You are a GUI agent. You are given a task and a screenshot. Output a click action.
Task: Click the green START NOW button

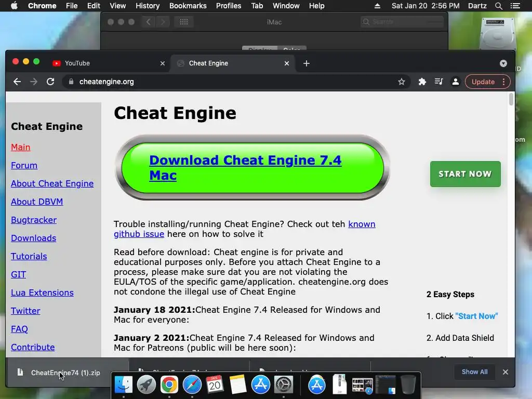pos(465,174)
